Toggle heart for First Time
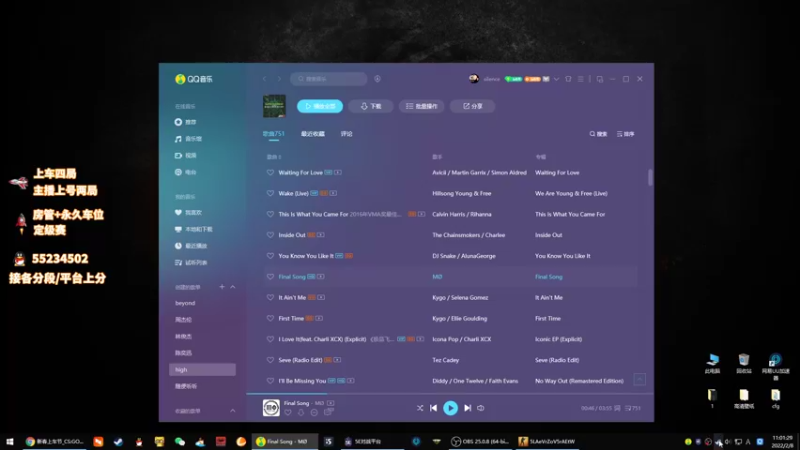 [270, 318]
